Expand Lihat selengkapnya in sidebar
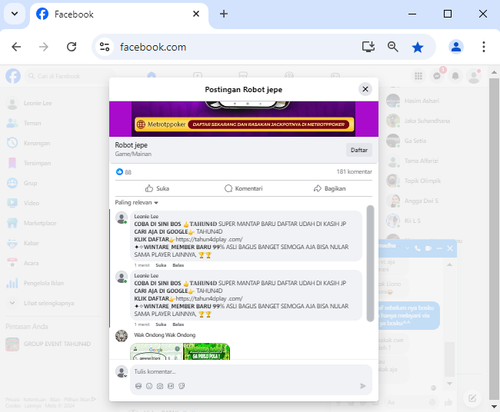 [53, 303]
